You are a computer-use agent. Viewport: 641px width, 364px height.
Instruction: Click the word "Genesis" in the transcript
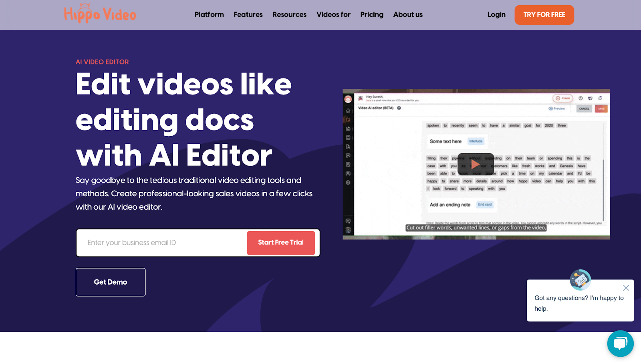(566, 166)
